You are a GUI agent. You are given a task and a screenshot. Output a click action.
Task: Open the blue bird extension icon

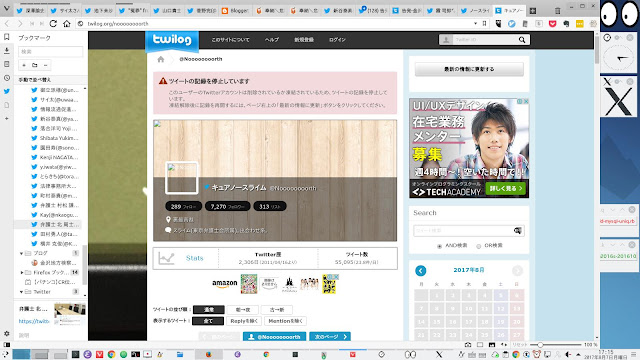click(x=512, y=24)
